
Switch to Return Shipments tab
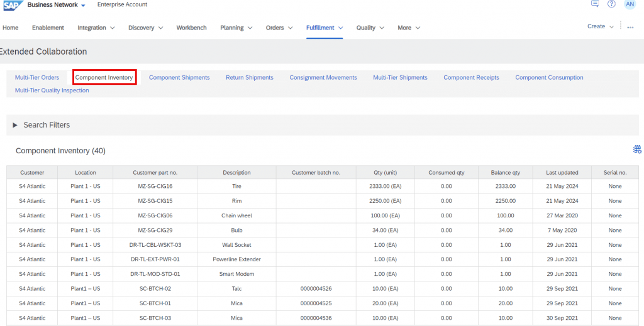pos(249,77)
